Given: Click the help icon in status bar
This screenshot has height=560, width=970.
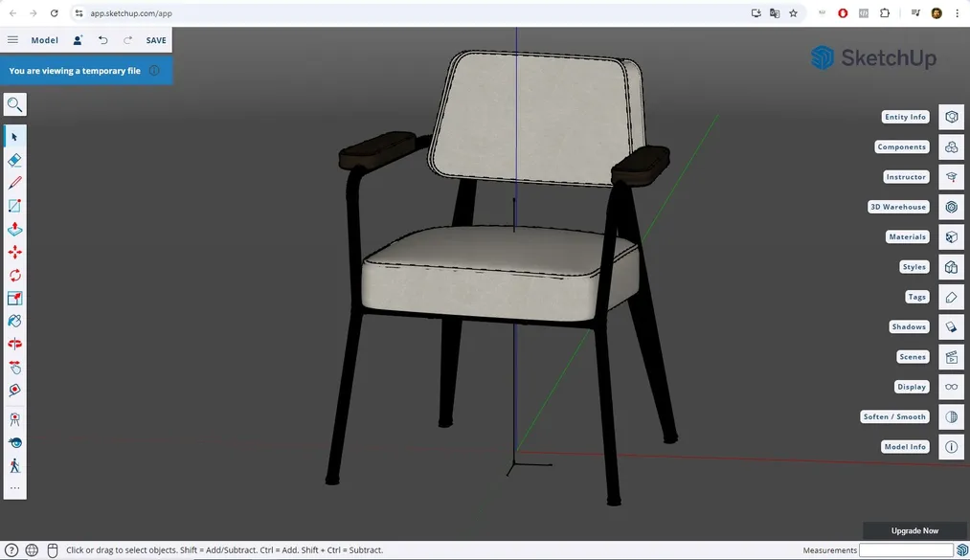Looking at the screenshot, I should point(13,550).
